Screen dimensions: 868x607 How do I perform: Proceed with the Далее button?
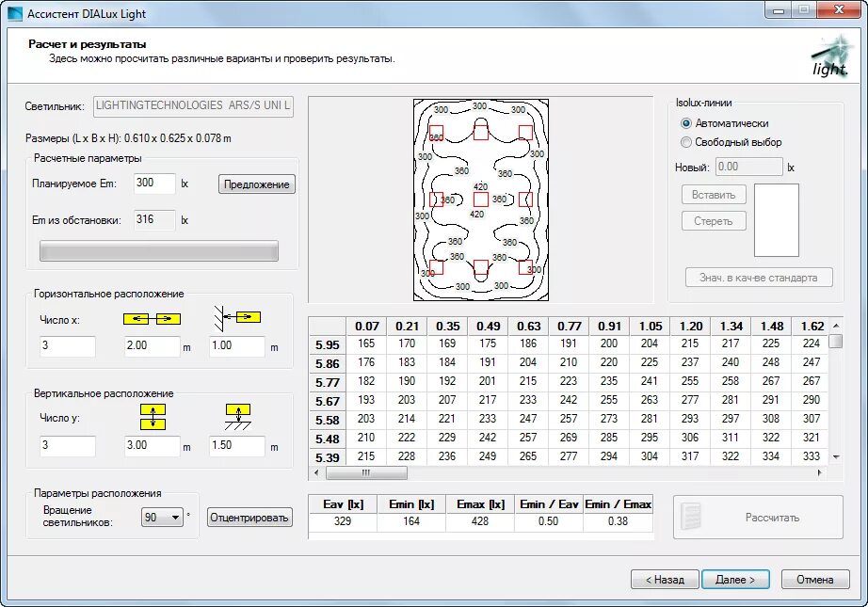[x=735, y=580]
